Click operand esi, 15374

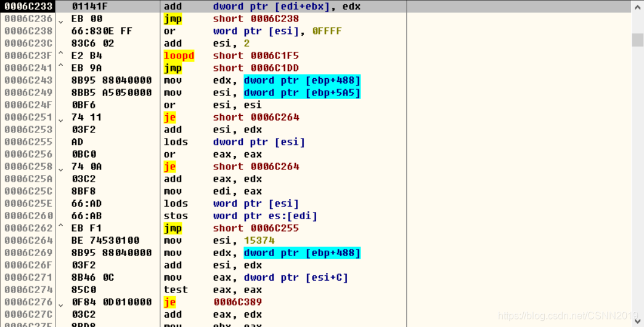(244, 240)
